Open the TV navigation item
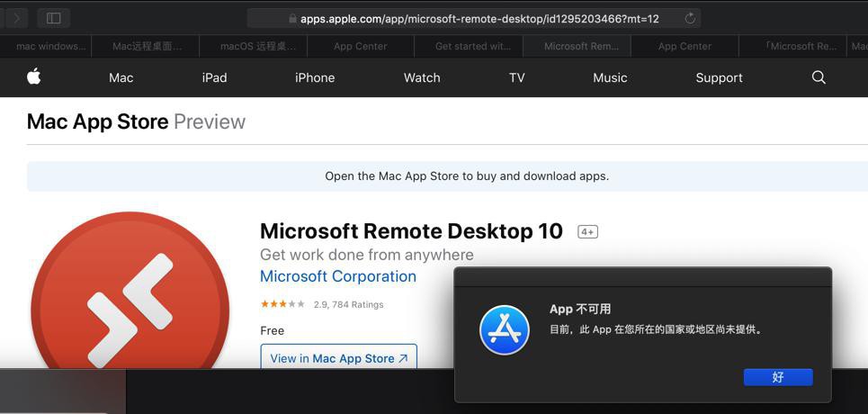The width and height of the screenshot is (868, 414). tap(516, 77)
